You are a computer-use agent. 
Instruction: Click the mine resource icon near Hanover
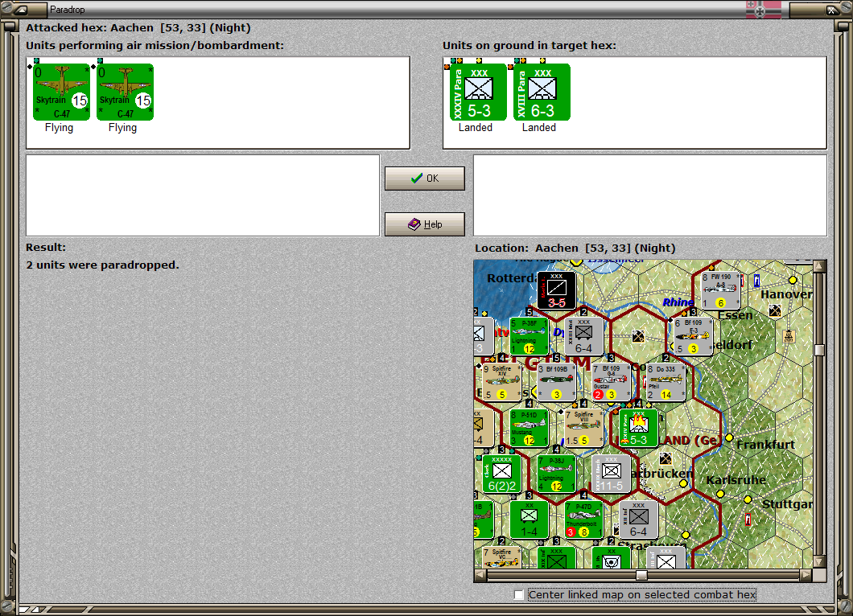click(x=775, y=310)
